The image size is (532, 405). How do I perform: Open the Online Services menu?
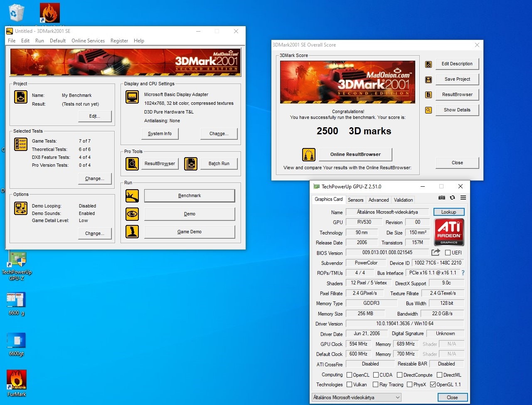click(88, 41)
